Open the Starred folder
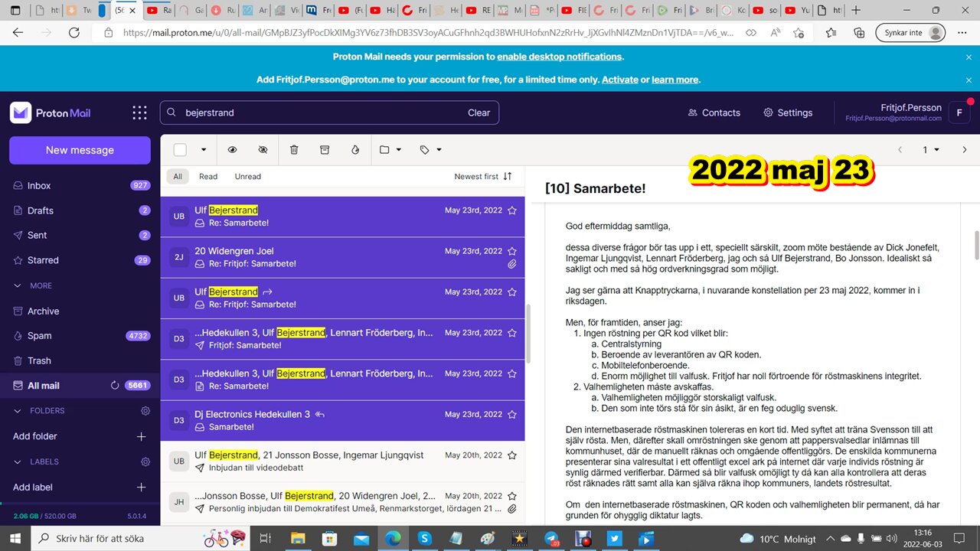Viewport: 980px width, 551px height. [80, 260]
